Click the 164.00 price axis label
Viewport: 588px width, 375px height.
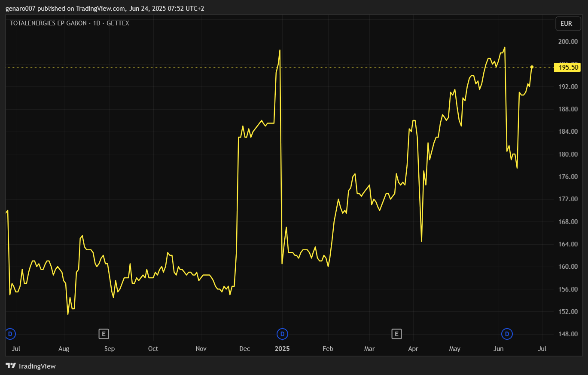pos(568,244)
